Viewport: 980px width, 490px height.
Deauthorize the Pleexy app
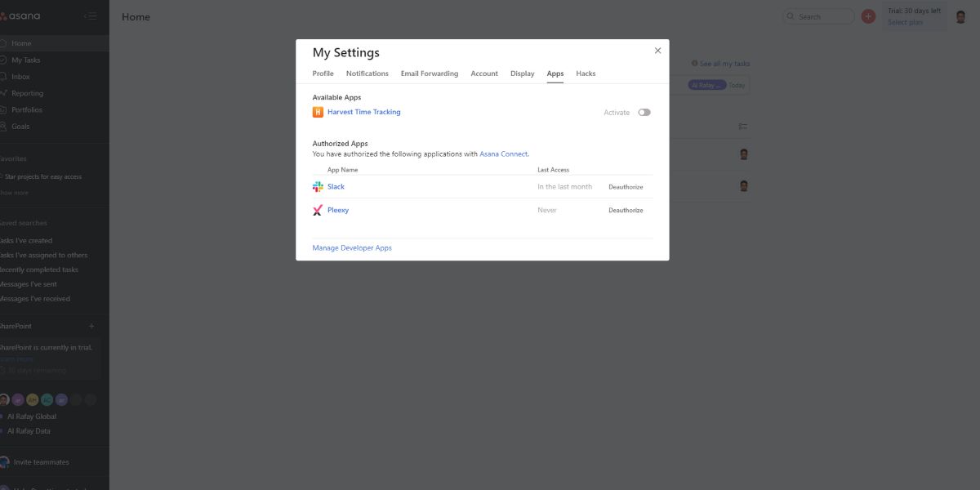tap(626, 210)
